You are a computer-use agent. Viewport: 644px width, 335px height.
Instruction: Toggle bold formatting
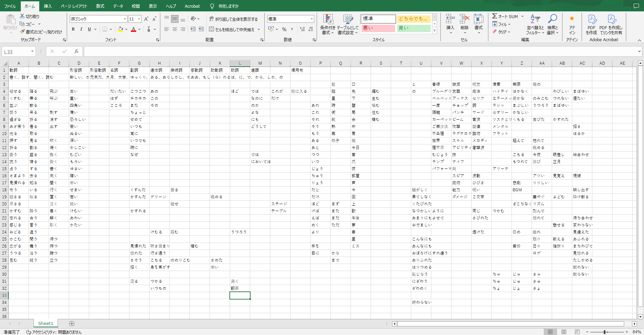[73, 29]
